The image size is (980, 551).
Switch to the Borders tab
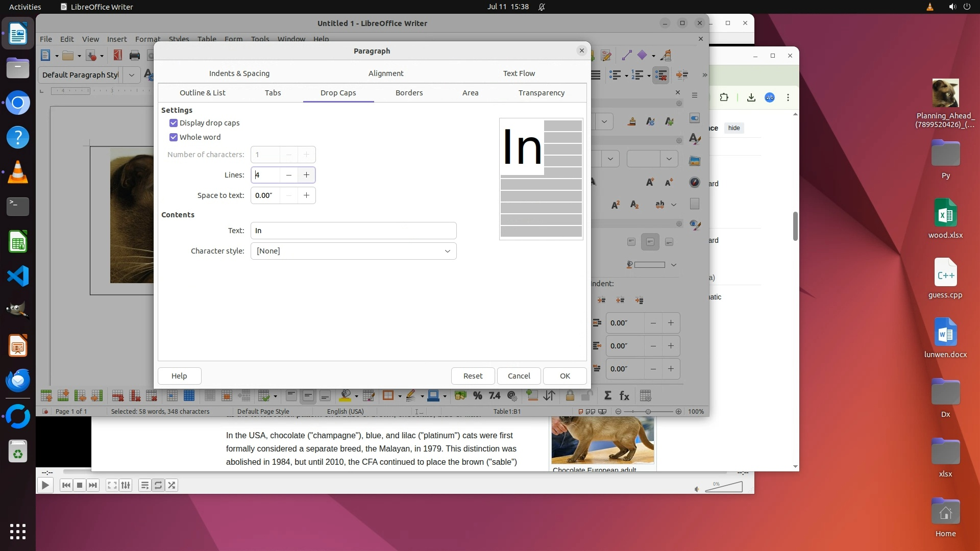(x=409, y=93)
